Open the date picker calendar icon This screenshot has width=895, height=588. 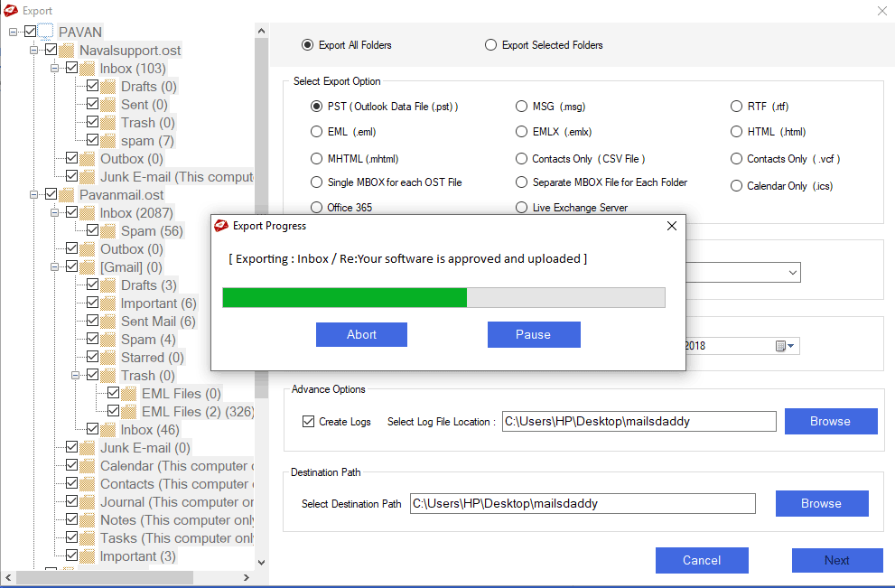tap(781, 346)
